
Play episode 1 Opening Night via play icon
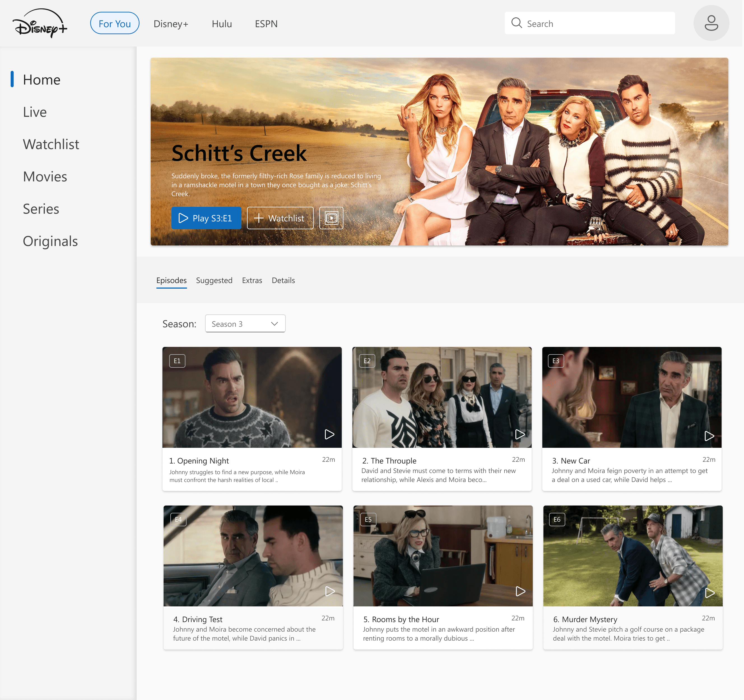pos(329,434)
